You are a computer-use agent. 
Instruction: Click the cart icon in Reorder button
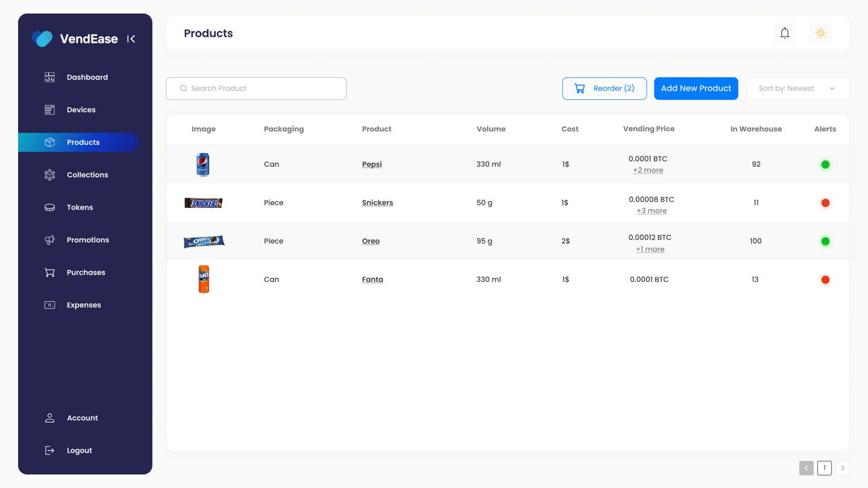580,89
